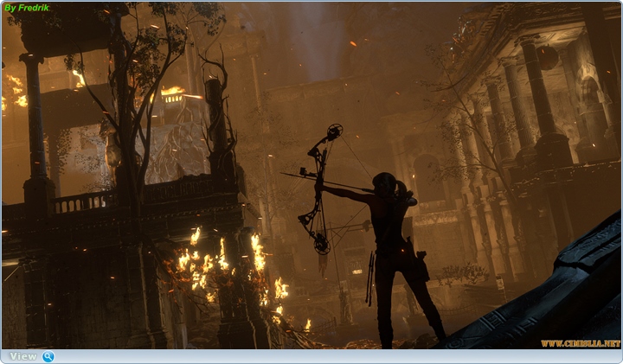Click the arrow tip left of the bow
This screenshot has width=623, height=364.
pos(284,175)
